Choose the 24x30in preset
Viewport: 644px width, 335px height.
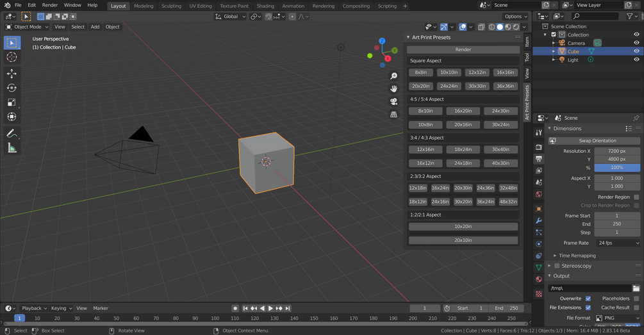pos(500,111)
